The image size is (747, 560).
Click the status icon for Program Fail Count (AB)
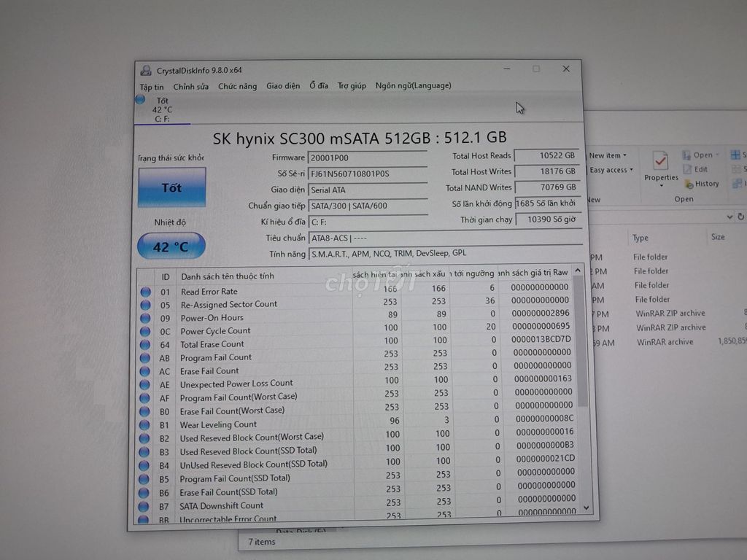pyautogui.click(x=145, y=357)
